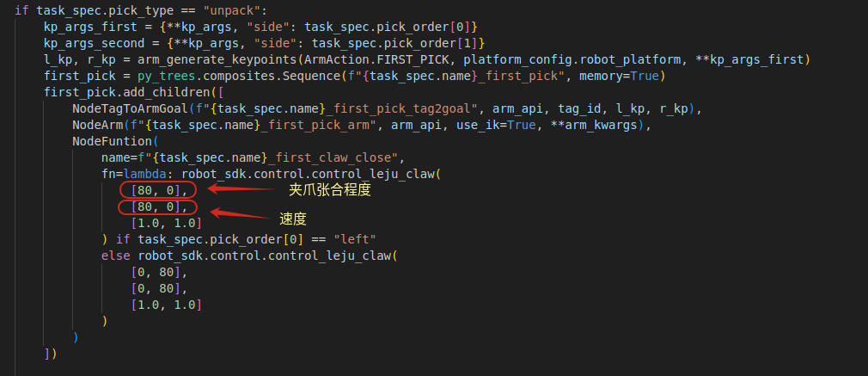Image resolution: width=868 pixels, height=376 pixels.
Task: Click the fn=lambda keyword
Action: click(134, 174)
